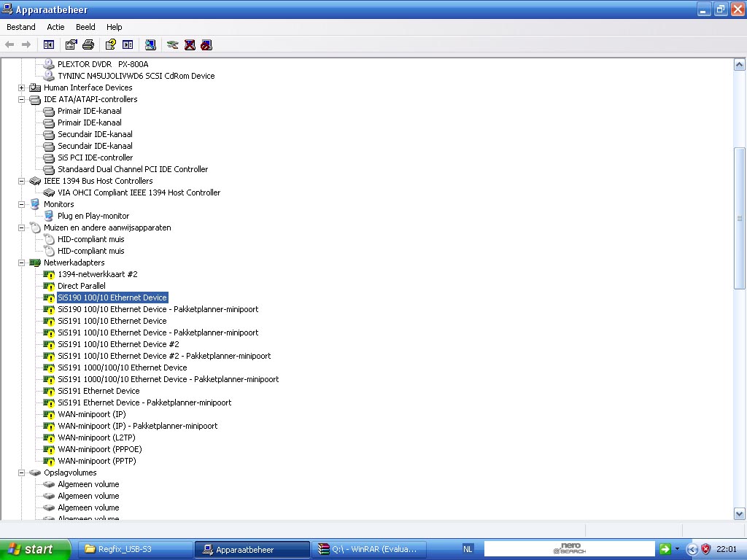Collapse the Monitors node

(x=21, y=204)
